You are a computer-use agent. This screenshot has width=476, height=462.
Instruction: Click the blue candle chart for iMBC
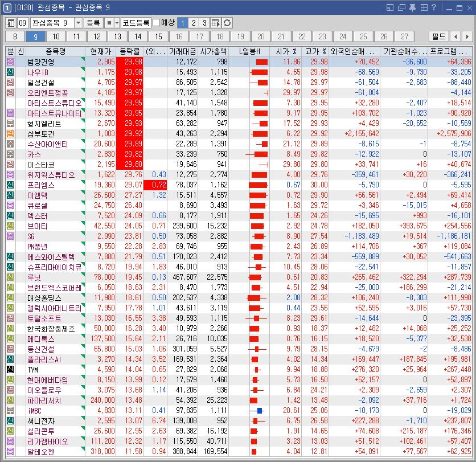257,411
